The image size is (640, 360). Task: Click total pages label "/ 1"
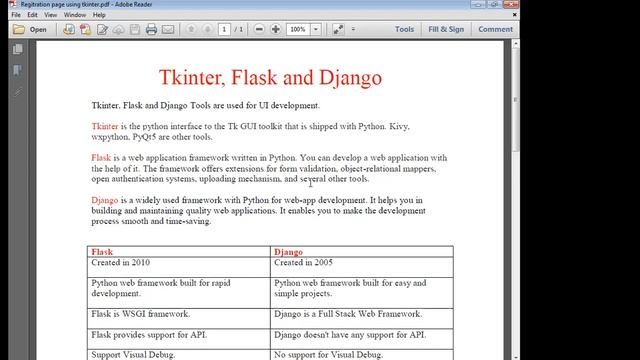point(238,29)
